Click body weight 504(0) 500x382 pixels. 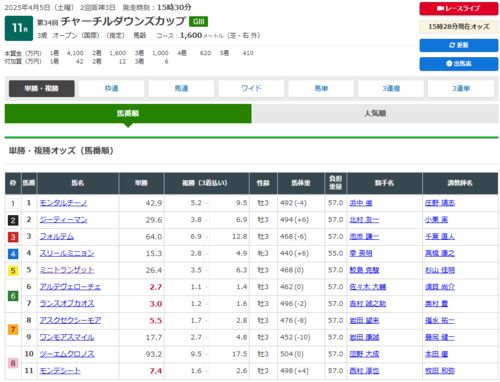(292, 354)
